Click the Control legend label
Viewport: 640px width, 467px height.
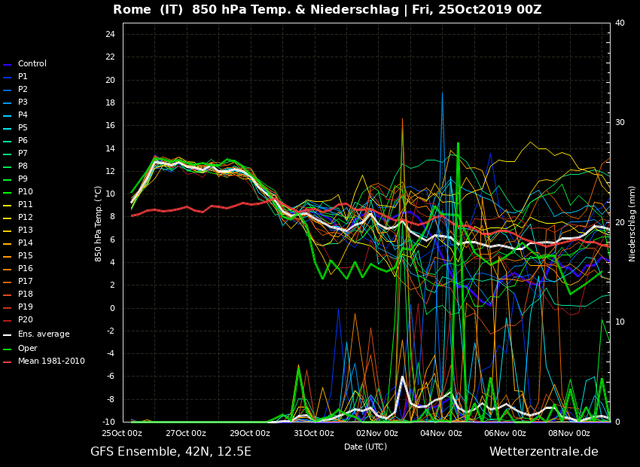pyautogui.click(x=32, y=64)
